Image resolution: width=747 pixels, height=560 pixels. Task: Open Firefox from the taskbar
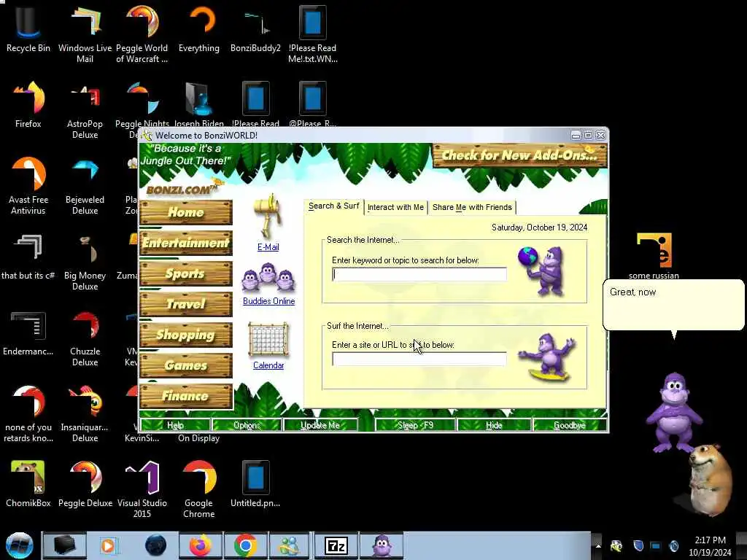pyautogui.click(x=200, y=545)
